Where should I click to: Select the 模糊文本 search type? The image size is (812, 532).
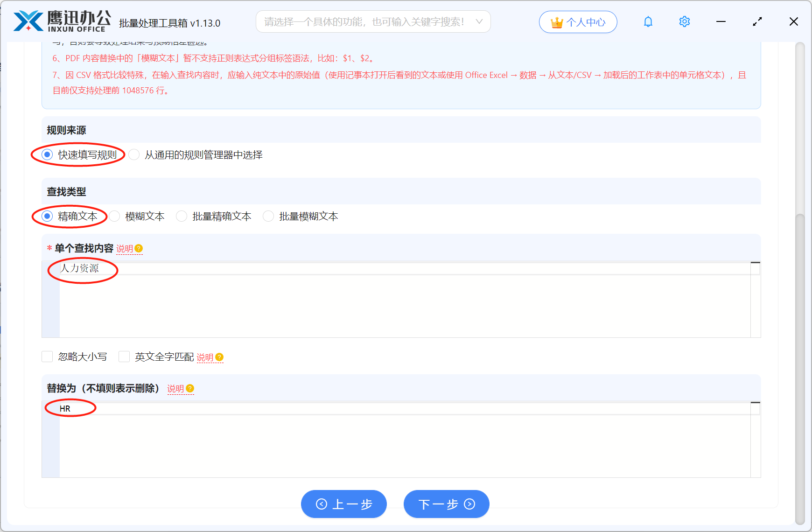pos(115,216)
